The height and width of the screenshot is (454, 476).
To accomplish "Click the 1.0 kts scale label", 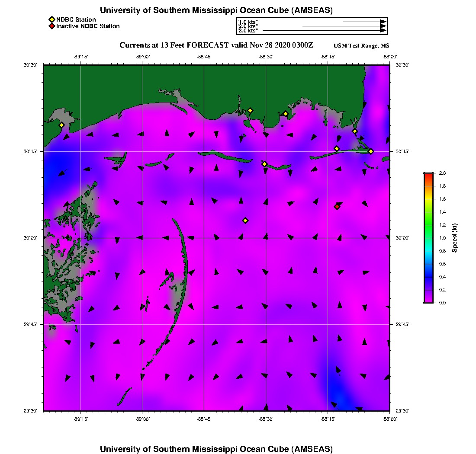I will coord(248,22).
